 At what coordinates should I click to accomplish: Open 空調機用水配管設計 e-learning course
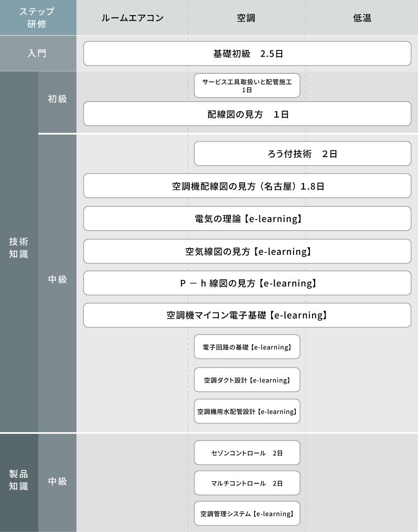247,411
